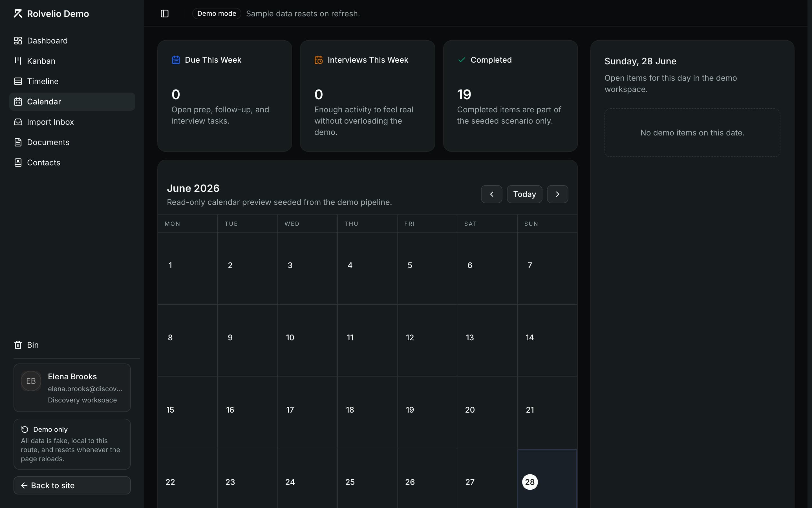Select June 7 on the calendar
Viewport: 812px width, 508px height.
(547, 268)
